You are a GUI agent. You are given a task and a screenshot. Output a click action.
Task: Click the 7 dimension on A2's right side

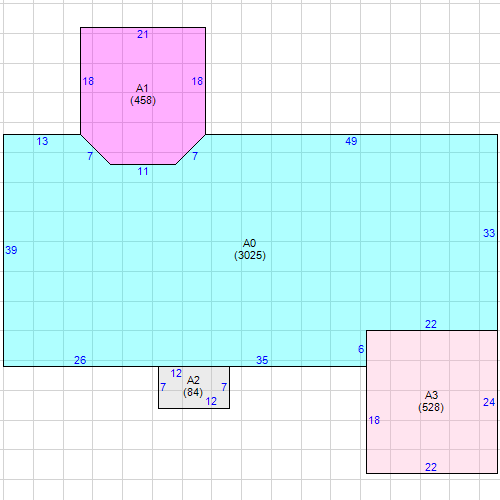point(224,387)
